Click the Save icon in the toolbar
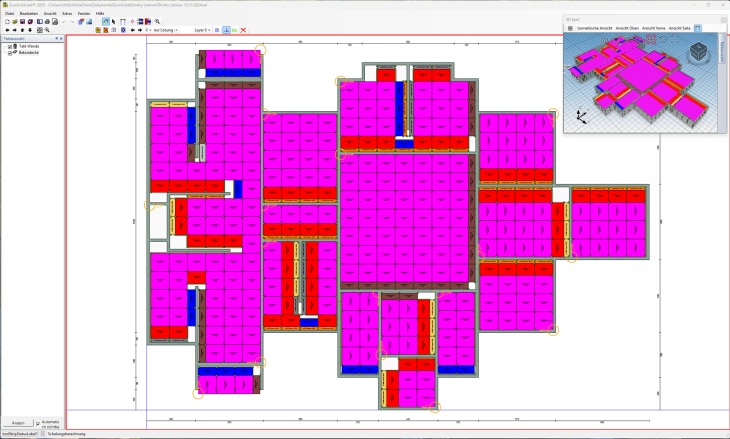730x439 pixels. 22,21
